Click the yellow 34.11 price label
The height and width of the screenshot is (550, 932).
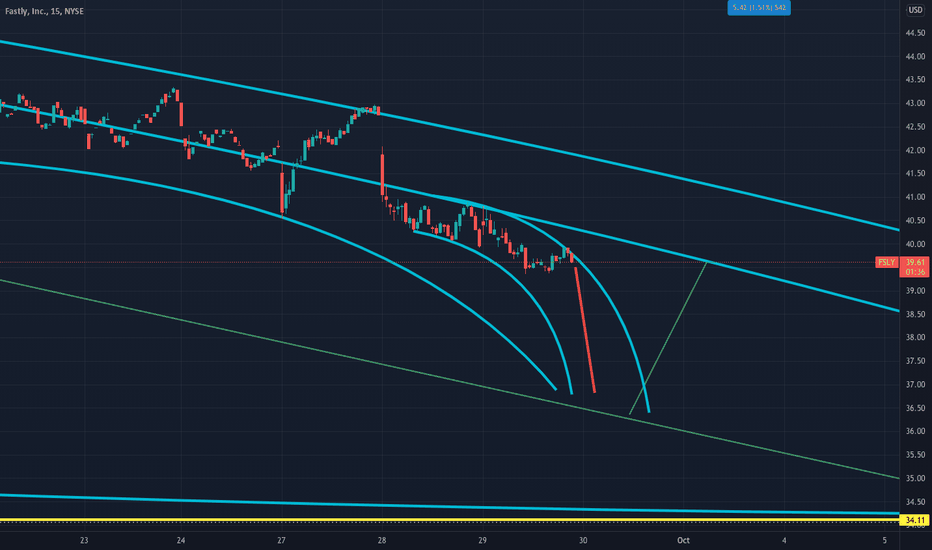(915, 520)
